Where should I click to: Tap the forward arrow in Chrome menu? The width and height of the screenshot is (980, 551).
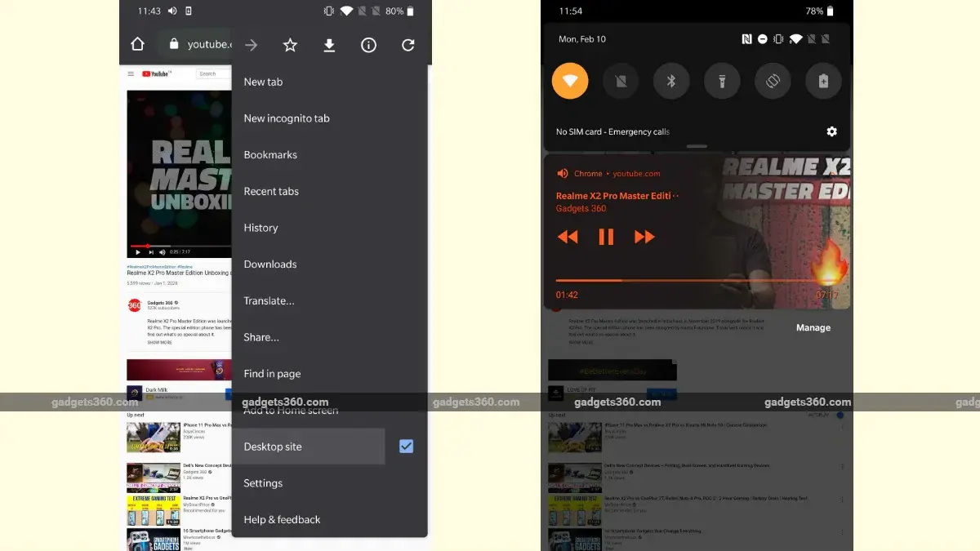(251, 46)
